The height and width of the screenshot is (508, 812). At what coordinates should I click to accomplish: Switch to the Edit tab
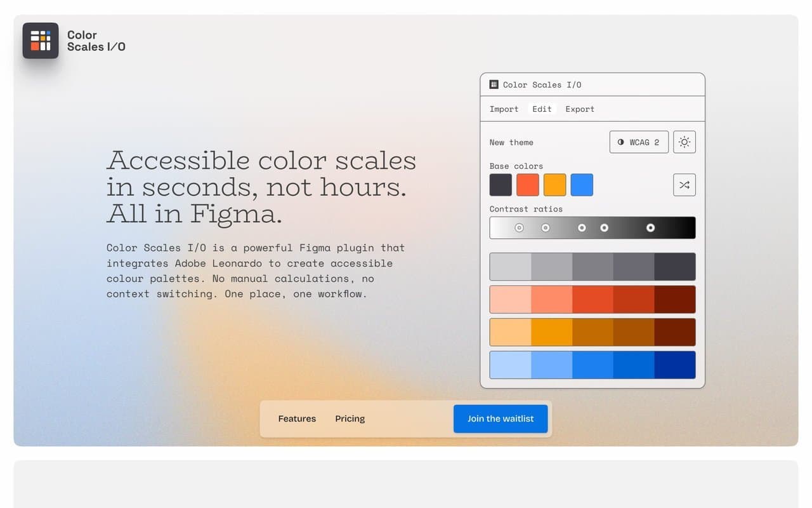[x=542, y=109]
